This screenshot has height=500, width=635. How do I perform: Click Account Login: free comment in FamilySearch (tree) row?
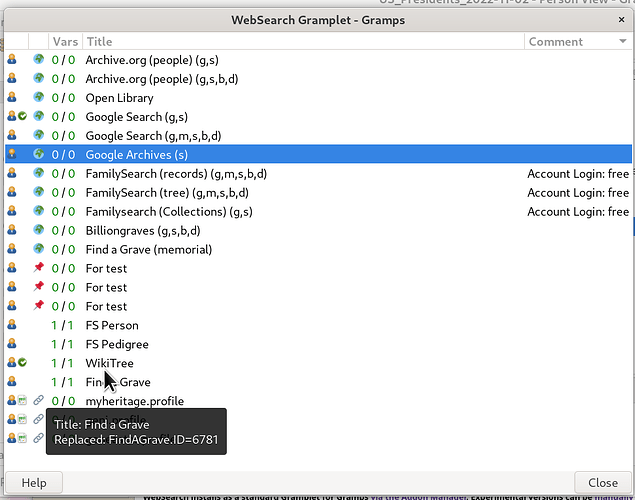pos(578,193)
